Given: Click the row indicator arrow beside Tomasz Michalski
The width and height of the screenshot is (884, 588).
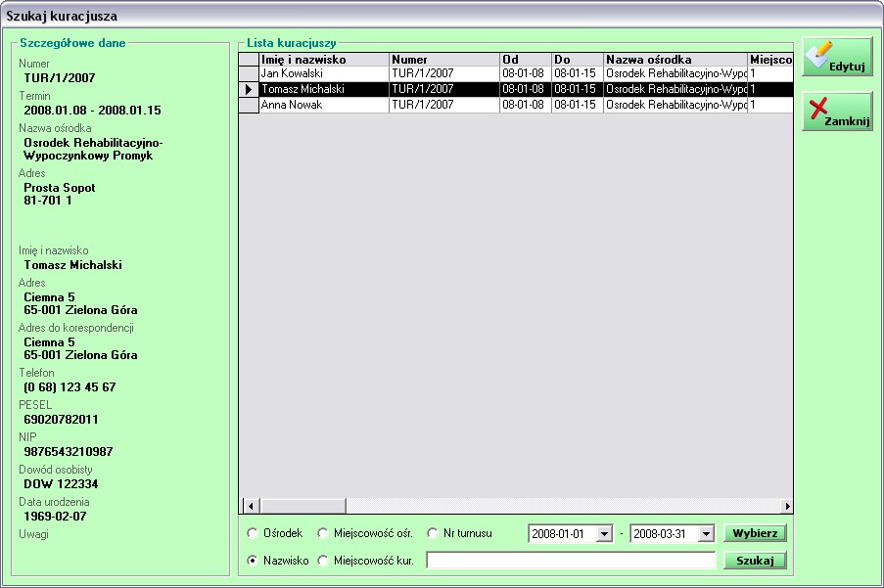Looking at the screenshot, I should [x=249, y=89].
